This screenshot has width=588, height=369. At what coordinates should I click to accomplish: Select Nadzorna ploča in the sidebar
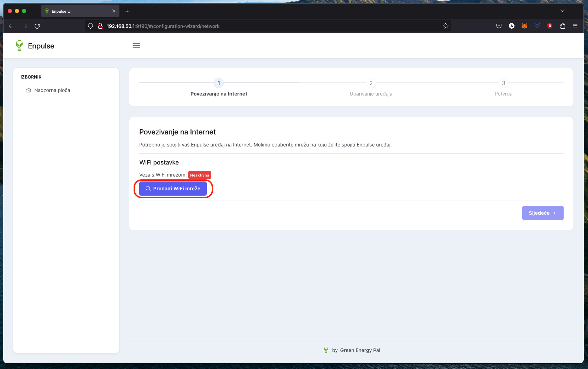pos(52,90)
